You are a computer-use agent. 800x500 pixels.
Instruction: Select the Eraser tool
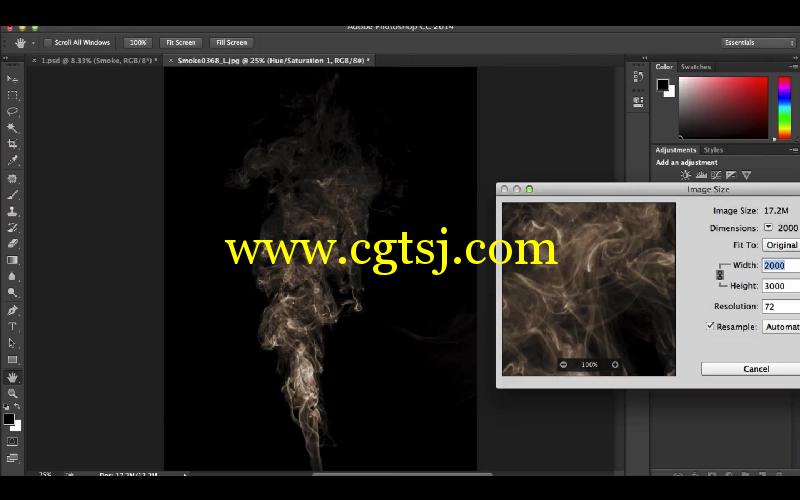coord(12,243)
